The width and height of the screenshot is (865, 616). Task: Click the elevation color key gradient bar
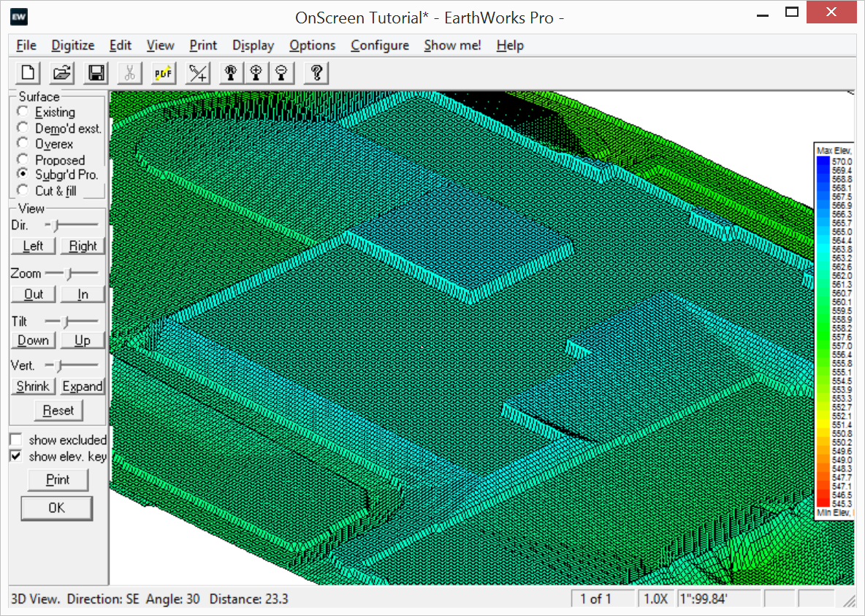point(823,331)
